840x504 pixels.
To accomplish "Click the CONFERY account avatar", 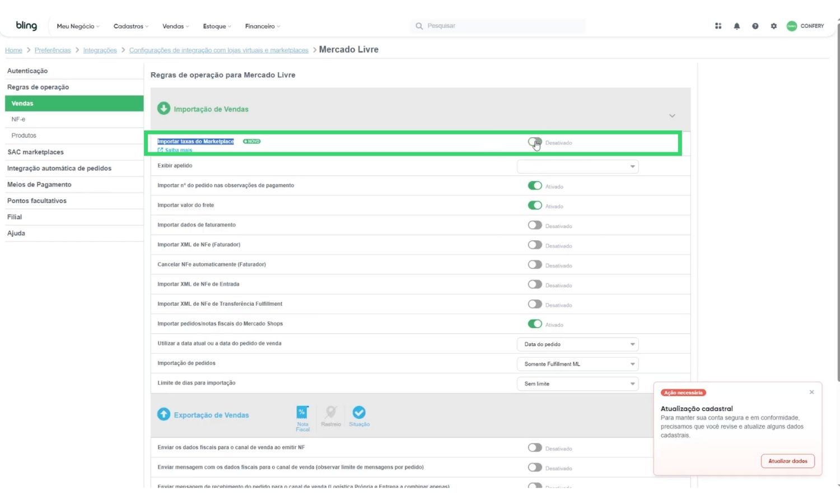I will pyautogui.click(x=792, y=26).
